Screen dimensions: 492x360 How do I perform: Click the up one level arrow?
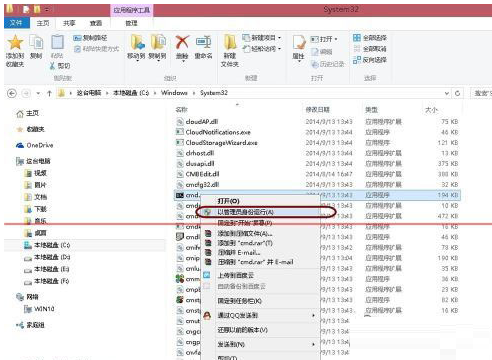pyautogui.click(x=49, y=93)
